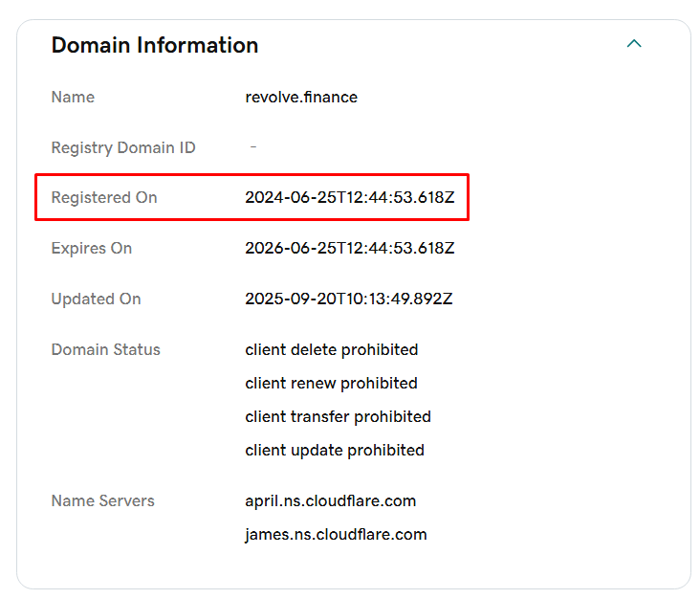Select the james.ns.cloudflare.com name server
Screen dimensions: 700x599
336,534
